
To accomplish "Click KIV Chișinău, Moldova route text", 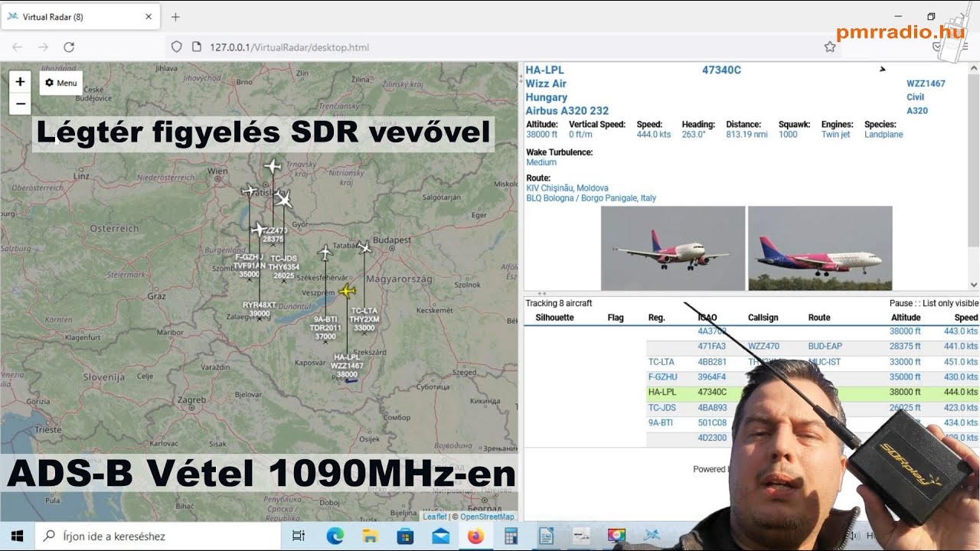I will tap(567, 187).
